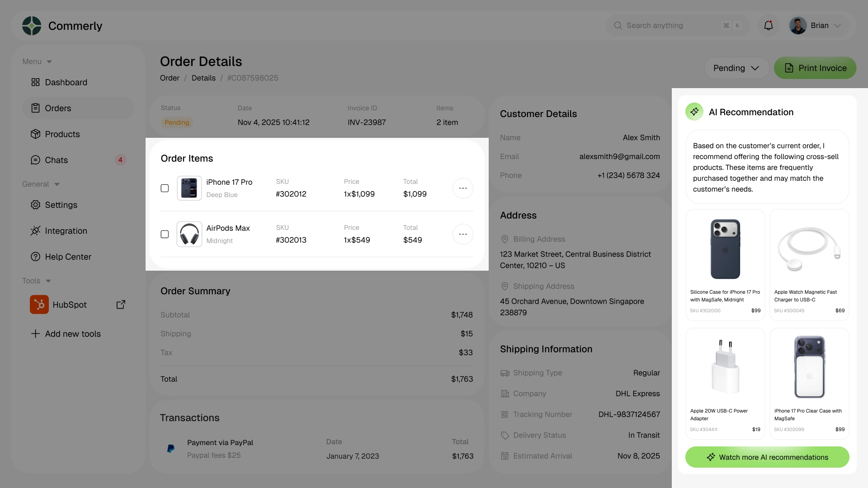
Task: Click the Integration icon in the sidebar
Action: point(36,231)
